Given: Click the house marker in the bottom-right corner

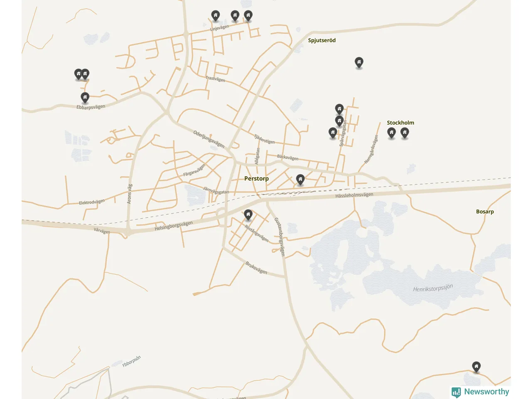Looking at the screenshot, I should pos(476,367).
